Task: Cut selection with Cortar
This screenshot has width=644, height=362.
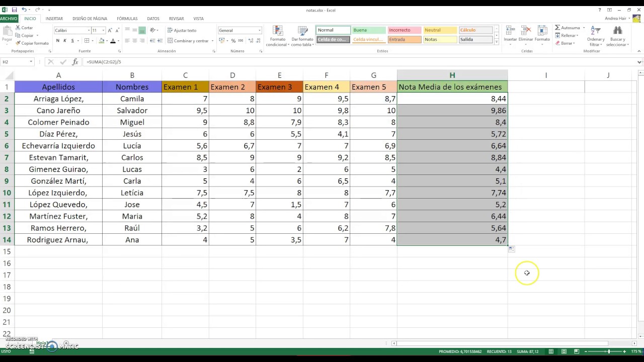Action: pos(24,28)
